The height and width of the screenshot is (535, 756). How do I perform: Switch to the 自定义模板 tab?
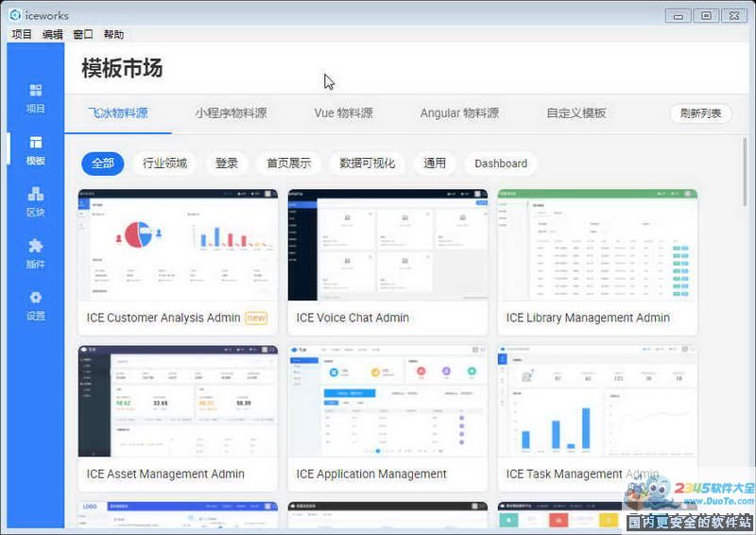coord(576,112)
